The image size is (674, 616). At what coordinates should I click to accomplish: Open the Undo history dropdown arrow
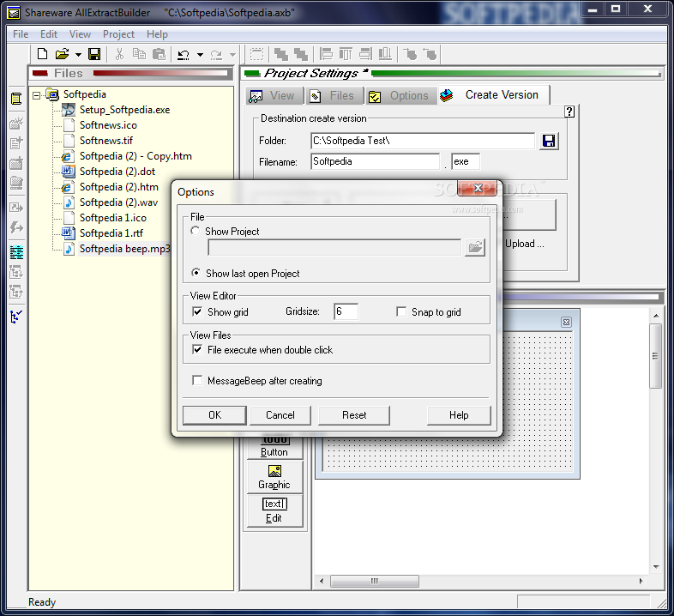pyautogui.click(x=200, y=55)
